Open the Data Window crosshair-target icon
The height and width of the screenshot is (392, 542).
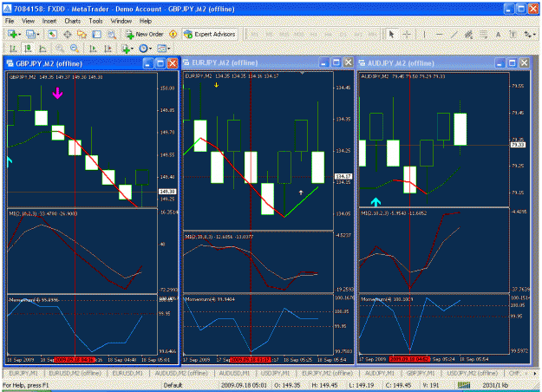coord(68,34)
